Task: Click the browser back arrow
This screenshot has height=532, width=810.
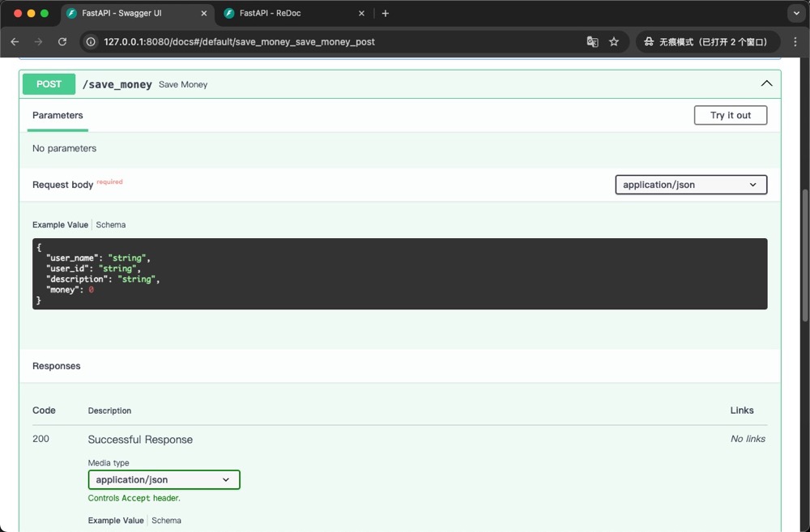Action: pos(15,41)
